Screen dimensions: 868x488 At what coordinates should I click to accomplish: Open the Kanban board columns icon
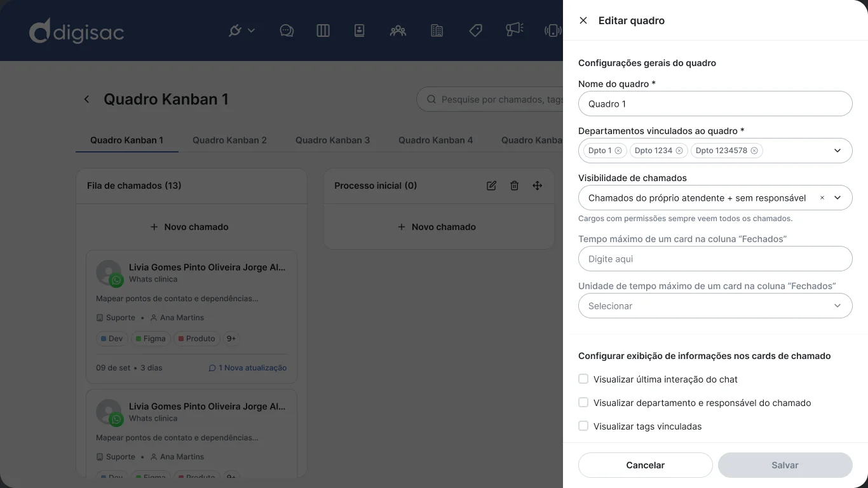coord(323,30)
